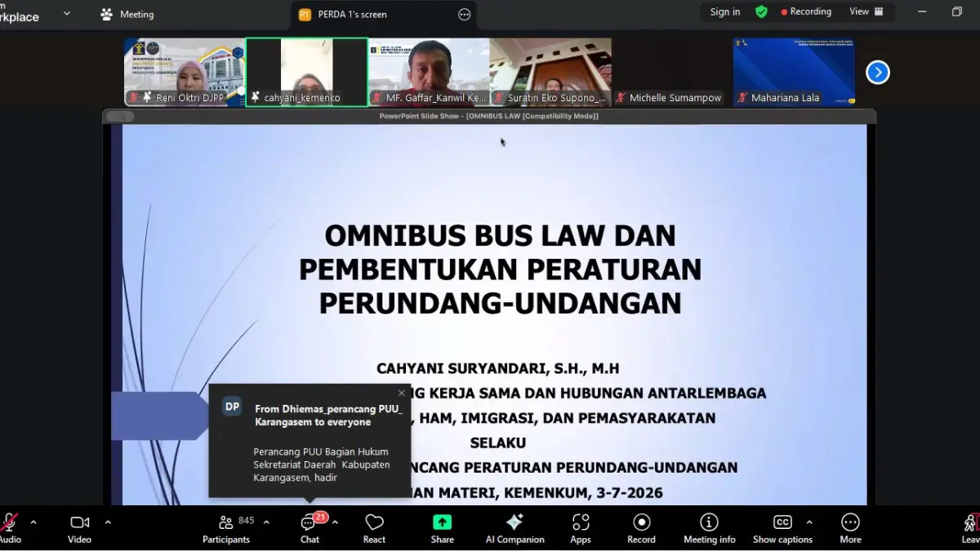Open the Chat panel with 21 unread
980x551 pixels.
[310, 528]
